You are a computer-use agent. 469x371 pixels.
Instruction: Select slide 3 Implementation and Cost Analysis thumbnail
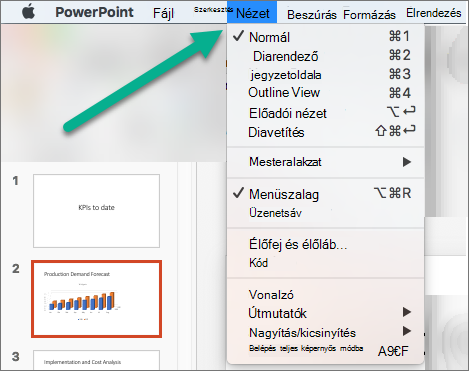[x=96, y=360]
